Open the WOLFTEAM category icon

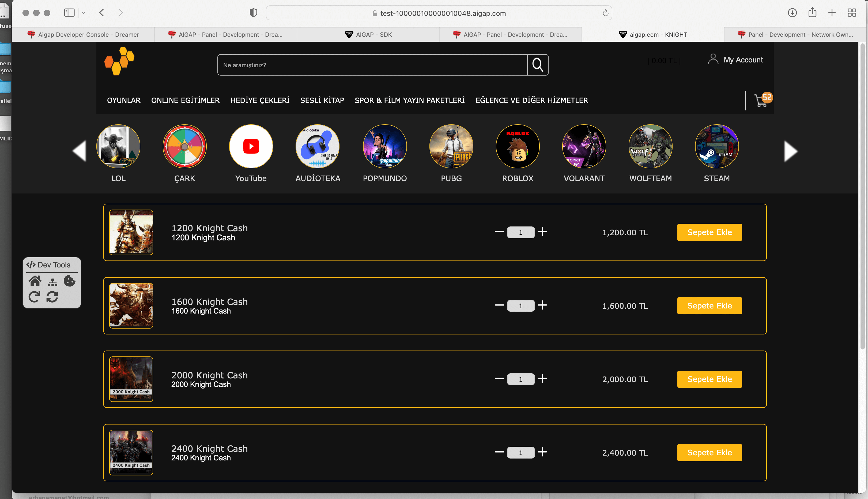651,146
